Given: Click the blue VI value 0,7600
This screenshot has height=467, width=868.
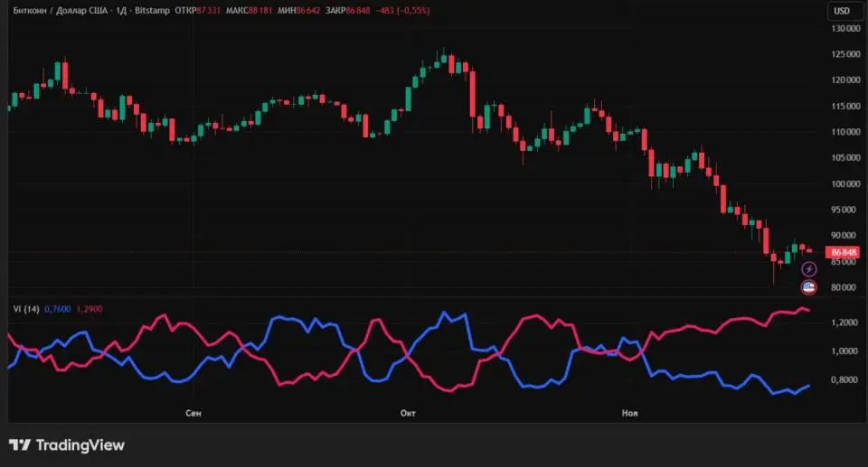Looking at the screenshot, I should tap(56, 309).
